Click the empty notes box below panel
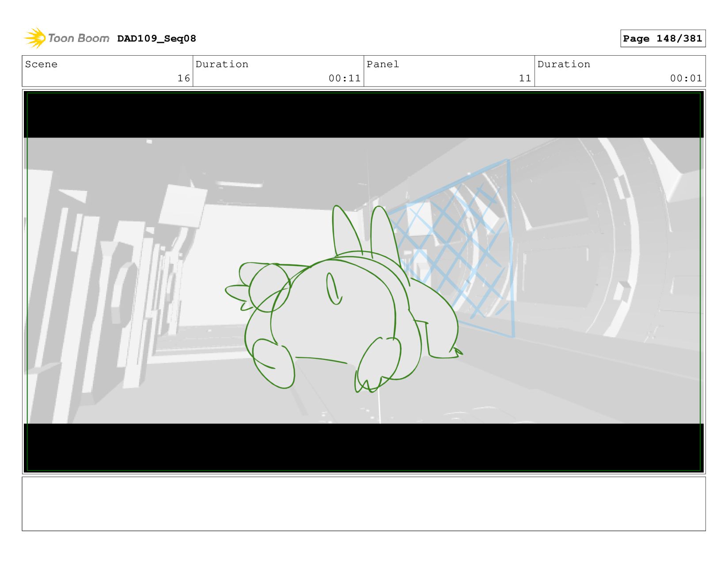This screenshot has height=564, width=728. tap(364, 503)
